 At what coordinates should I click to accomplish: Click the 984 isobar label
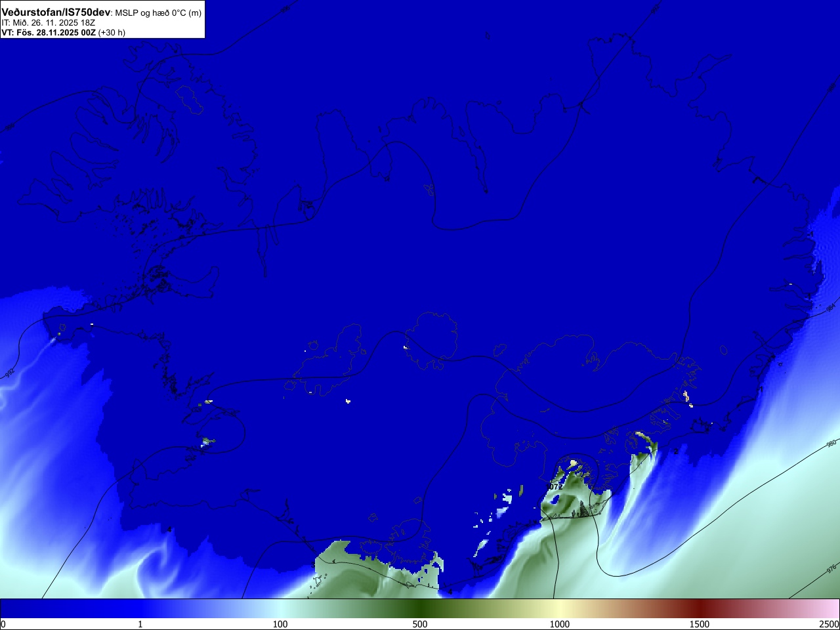pyautogui.click(x=831, y=308)
